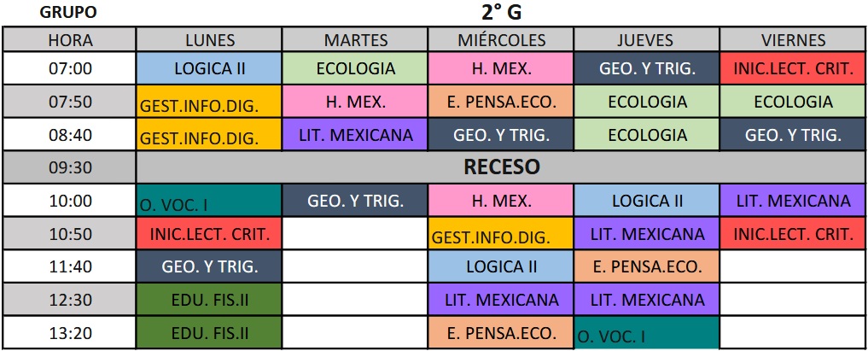Click Thursday's O. VOC. I cell at 13:20
This screenshot has width=868, height=351.
coord(647,332)
